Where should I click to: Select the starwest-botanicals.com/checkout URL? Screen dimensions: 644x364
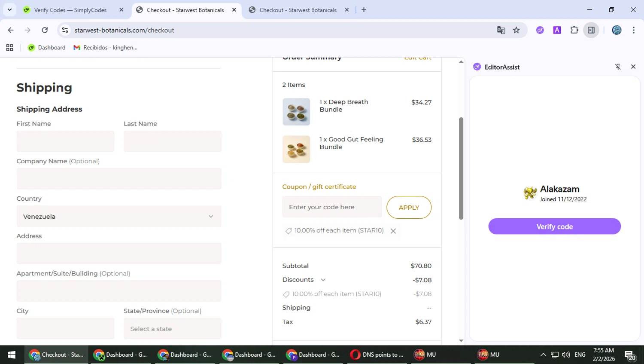coord(124,30)
